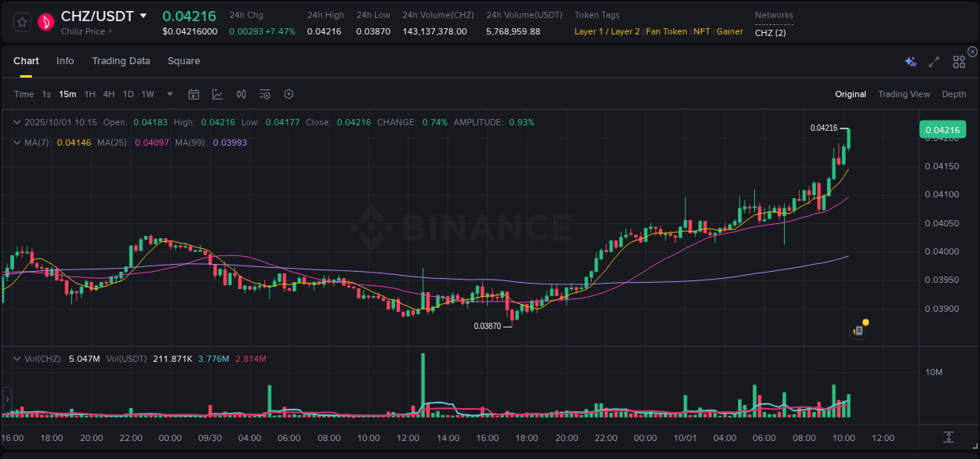Open the extra time interval dropdown arrow
Screen dimensions: 980x459
pyautogui.click(x=169, y=94)
